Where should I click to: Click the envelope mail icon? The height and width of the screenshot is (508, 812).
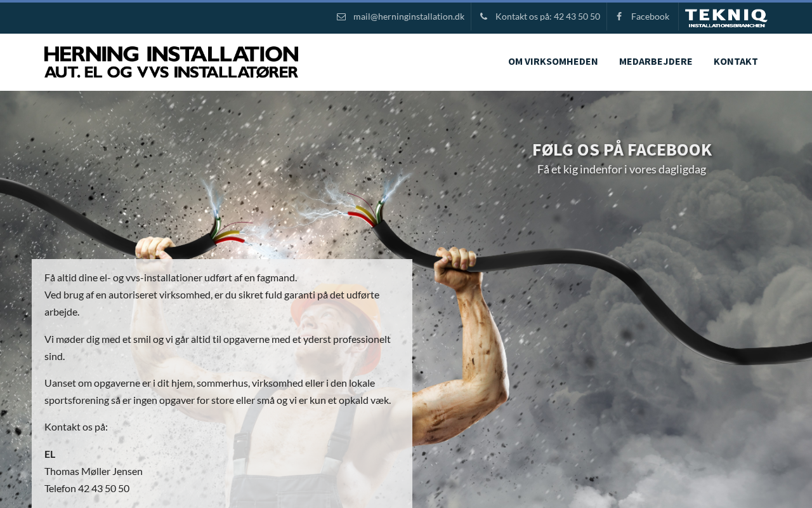[x=341, y=17]
